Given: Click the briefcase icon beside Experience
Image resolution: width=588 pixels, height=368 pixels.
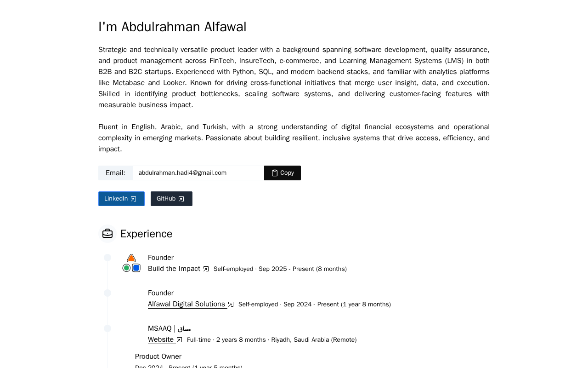Looking at the screenshot, I should [x=107, y=234].
